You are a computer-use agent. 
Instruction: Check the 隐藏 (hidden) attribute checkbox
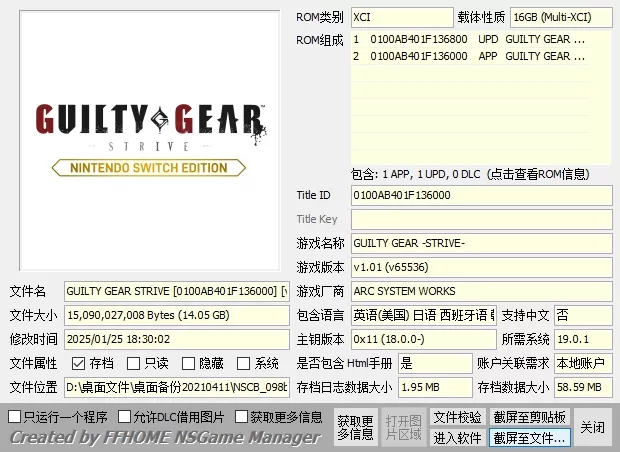(189, 364)
